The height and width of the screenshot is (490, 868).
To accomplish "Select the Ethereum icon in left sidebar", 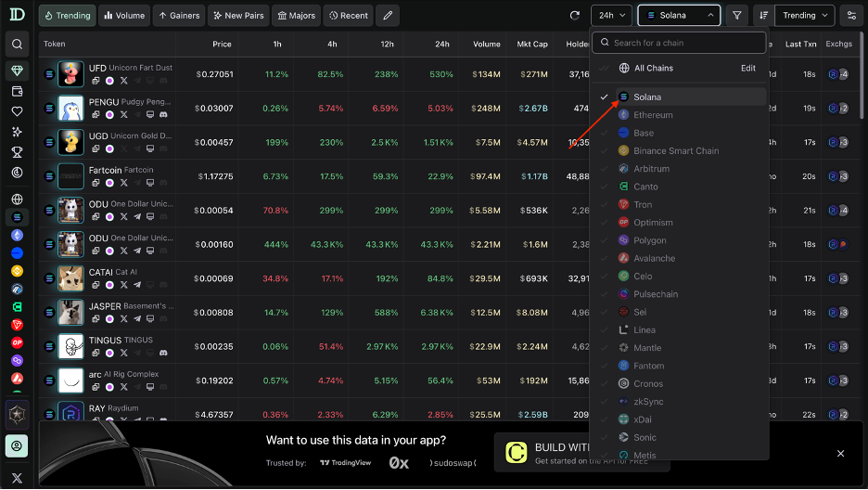I will tap(18, 236).
